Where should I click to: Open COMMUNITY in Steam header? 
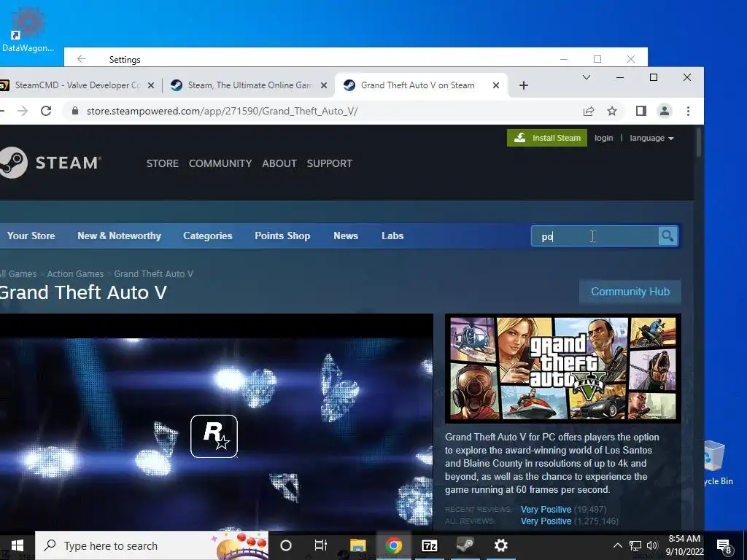pos(220,163)
